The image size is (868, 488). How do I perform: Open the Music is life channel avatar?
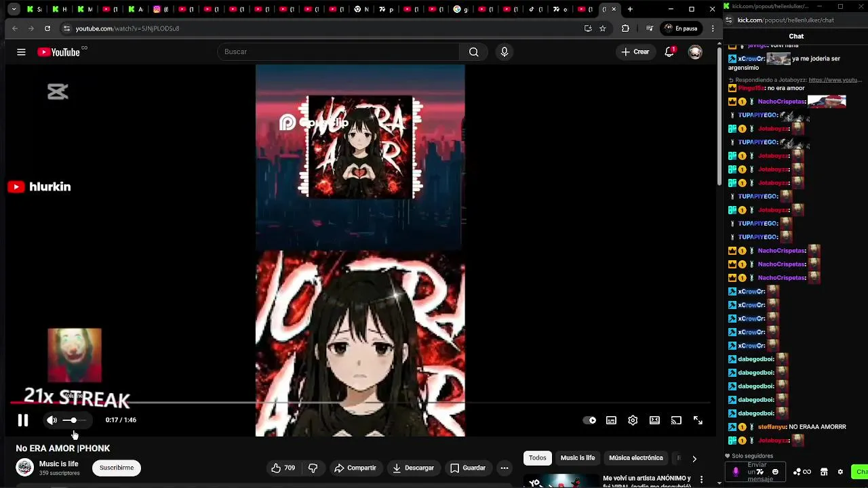[x=24, y=468]
